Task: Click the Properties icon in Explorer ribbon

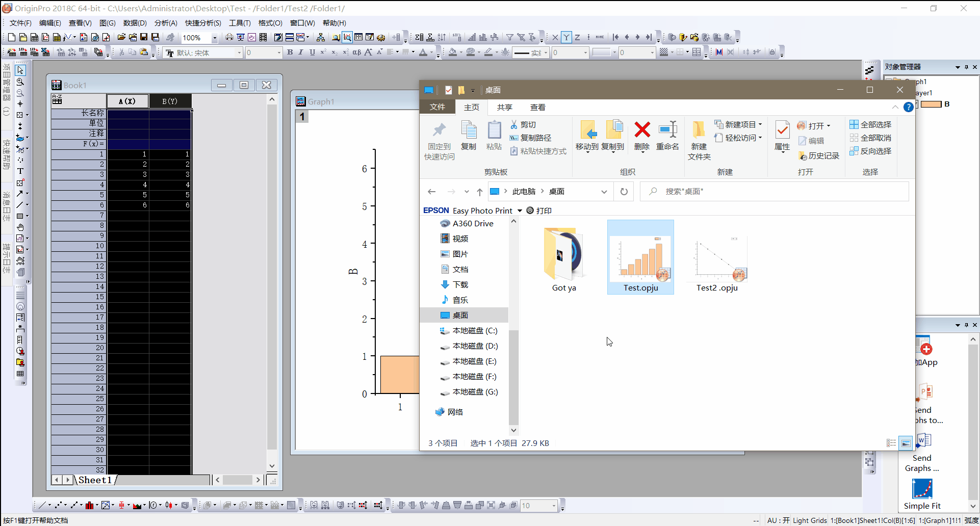Action: pos(782,136)
